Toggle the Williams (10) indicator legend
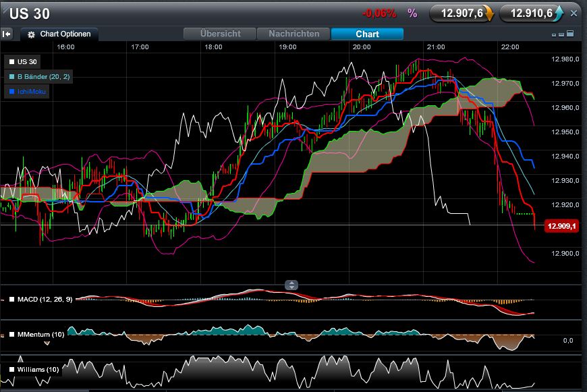 click(34, 370)
